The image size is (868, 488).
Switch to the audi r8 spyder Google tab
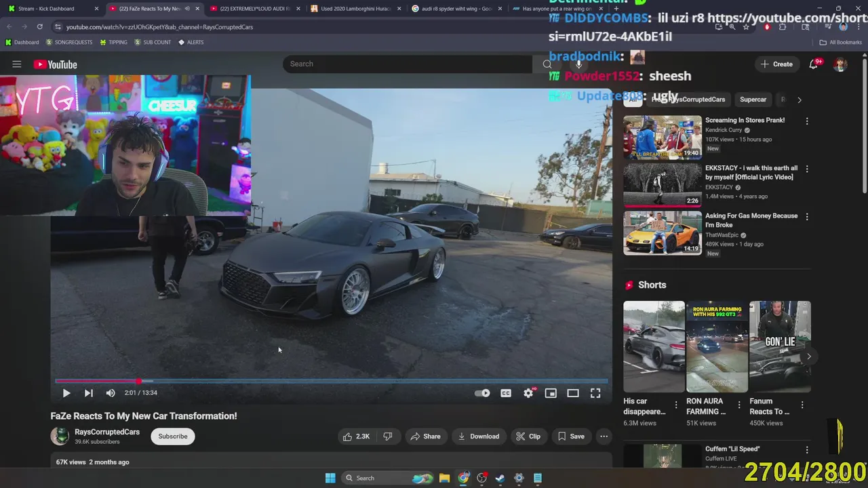point(456,9)
